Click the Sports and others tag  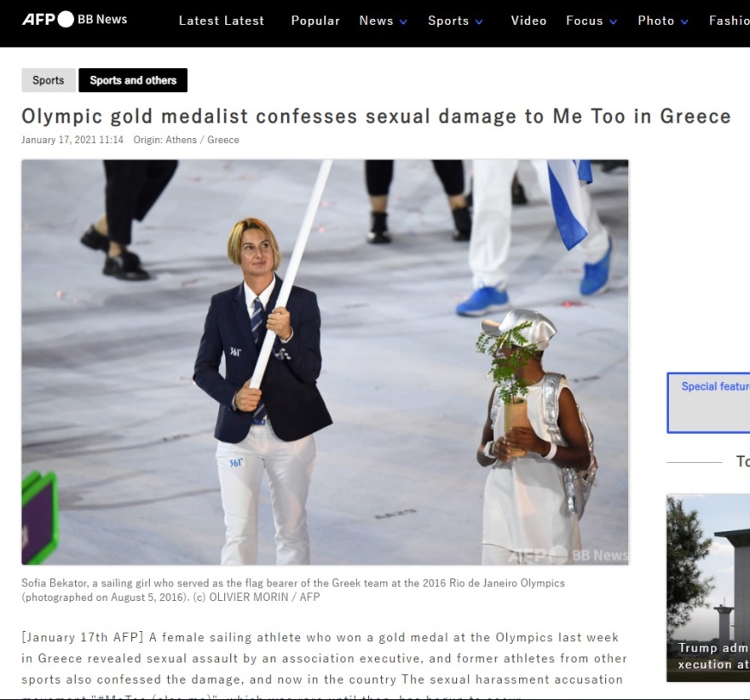pyautogui.click(x=133, y=80)
